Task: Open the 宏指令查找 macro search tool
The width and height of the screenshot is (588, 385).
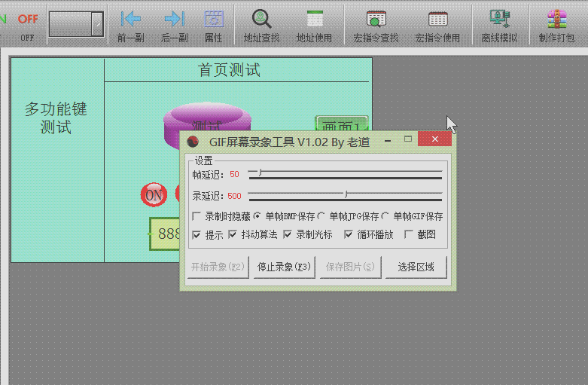Action: 376,20
